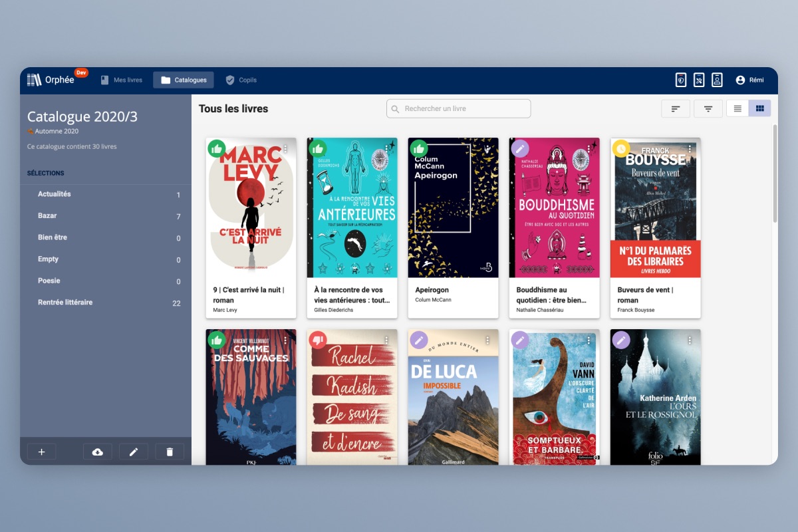Open the tools badge icon in header
The width and height of the screenshot is (798, 532).
click(699, 80)
